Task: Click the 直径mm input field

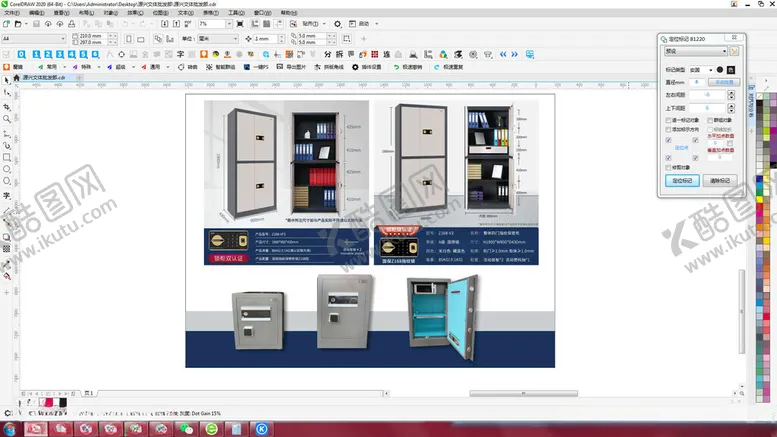Action: [x=697, y=82]
